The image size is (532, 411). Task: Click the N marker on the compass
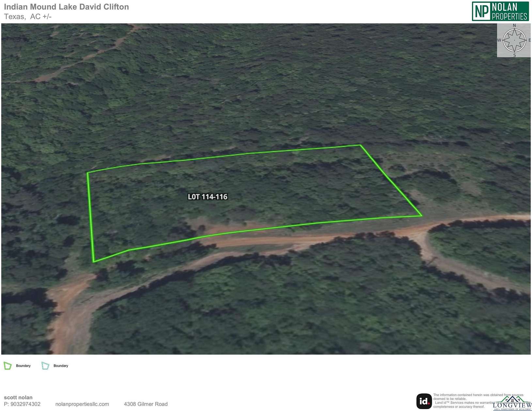pyautogui.click(x=514, y=25)
